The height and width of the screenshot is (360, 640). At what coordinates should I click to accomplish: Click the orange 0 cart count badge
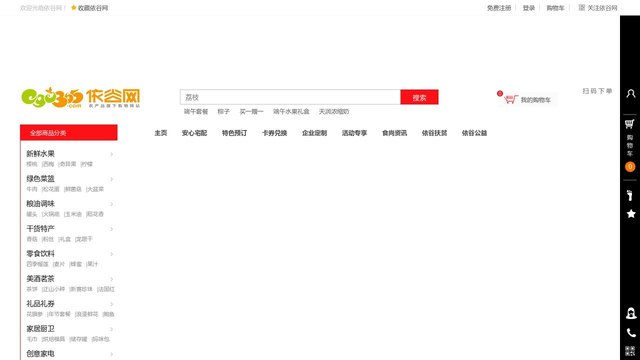(x=630, y=167)
